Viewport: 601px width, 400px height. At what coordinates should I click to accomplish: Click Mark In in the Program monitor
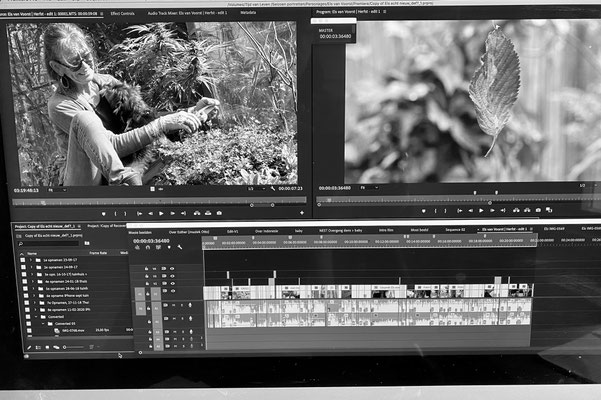pyautogui.click(x=435, y=211)
